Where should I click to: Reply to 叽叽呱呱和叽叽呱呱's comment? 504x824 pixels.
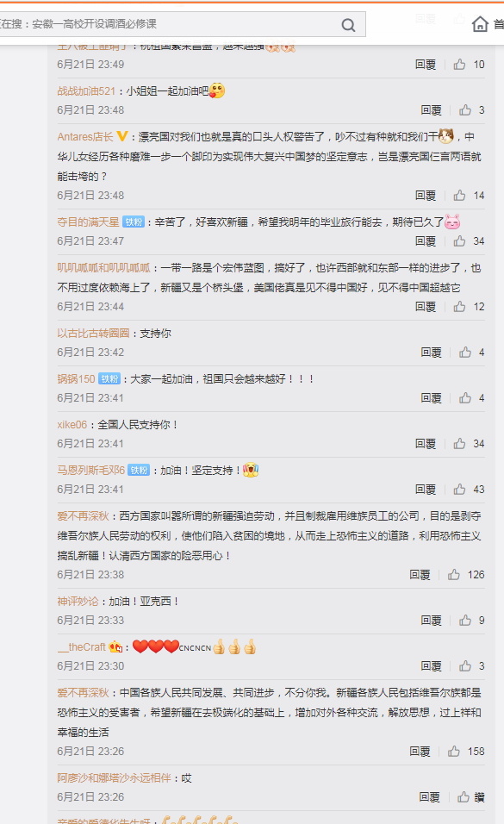click(x=425, y=306)
